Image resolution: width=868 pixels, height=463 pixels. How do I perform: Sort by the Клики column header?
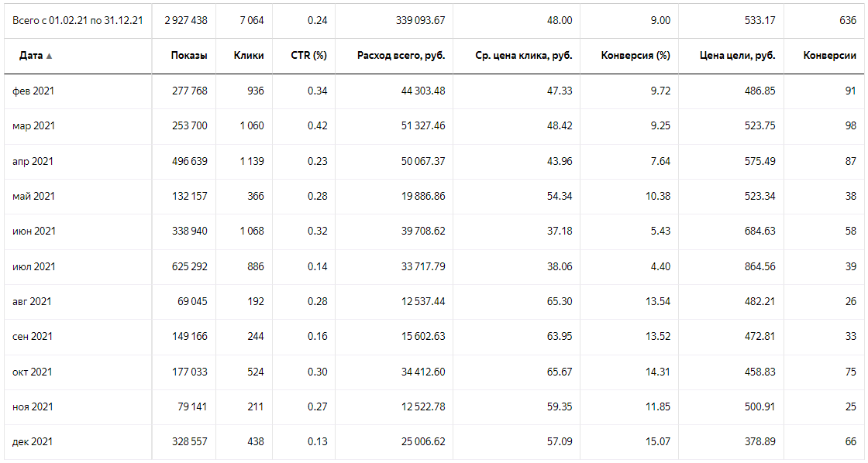(249, 56)
